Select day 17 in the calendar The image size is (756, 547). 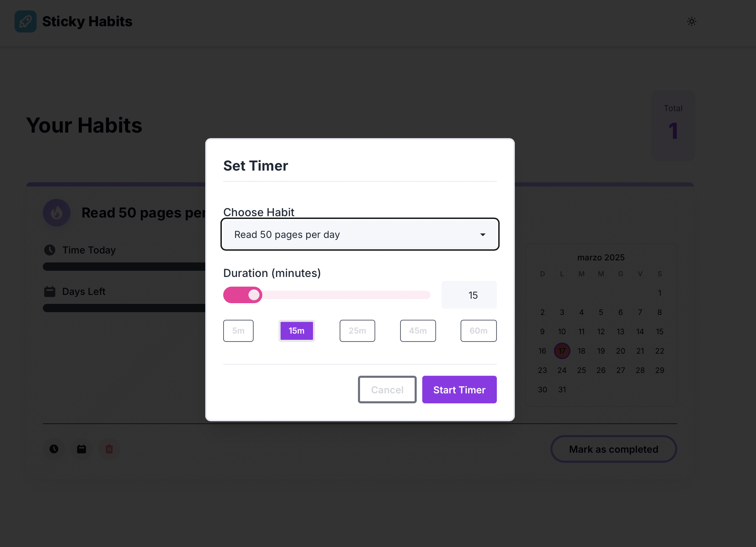[x=562, y=351]
